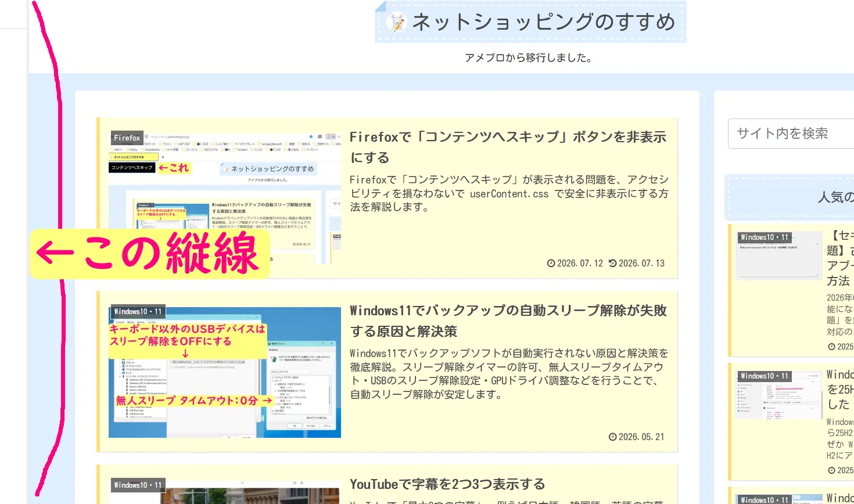Focus the サイト内を検索 search field
854x504 pixels.
pyautogui.click(x=791, y=134)
